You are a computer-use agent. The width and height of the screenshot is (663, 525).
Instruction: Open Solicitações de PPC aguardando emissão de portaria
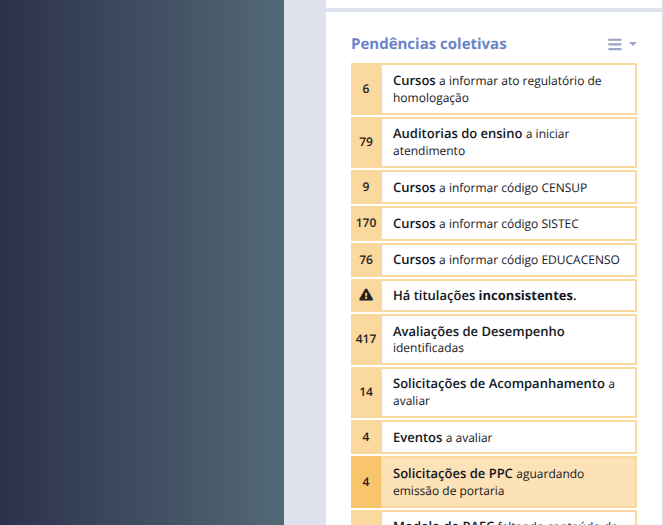(x=494, y=482)
